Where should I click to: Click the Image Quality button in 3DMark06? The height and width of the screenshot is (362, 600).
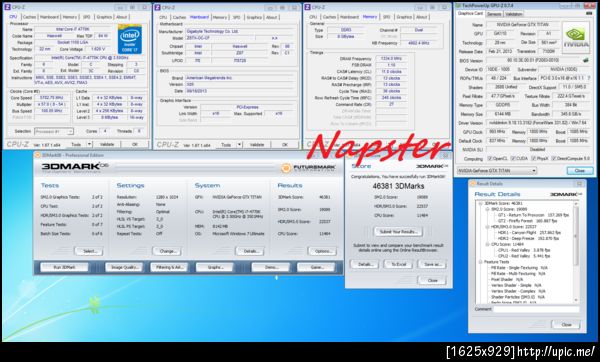click(x=124, y=267)
